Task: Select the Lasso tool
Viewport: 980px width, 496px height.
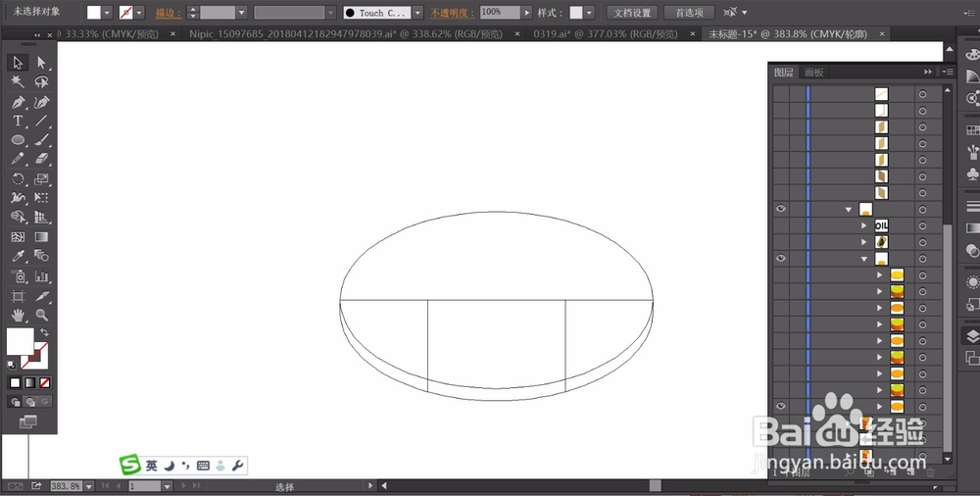Action: click(41, 81)
